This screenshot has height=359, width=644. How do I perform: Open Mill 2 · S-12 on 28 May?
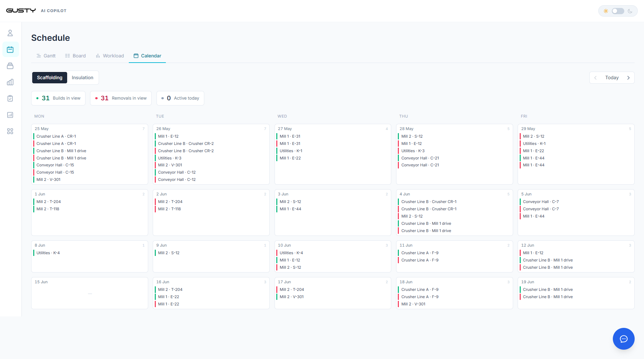pos(454,136)
